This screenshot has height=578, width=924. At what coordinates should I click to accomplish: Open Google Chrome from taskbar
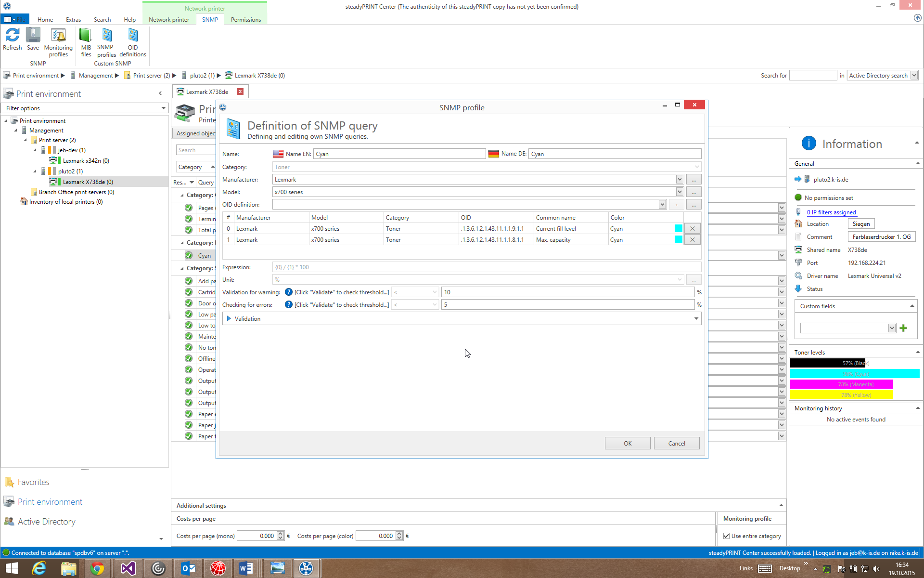(97, 568)
